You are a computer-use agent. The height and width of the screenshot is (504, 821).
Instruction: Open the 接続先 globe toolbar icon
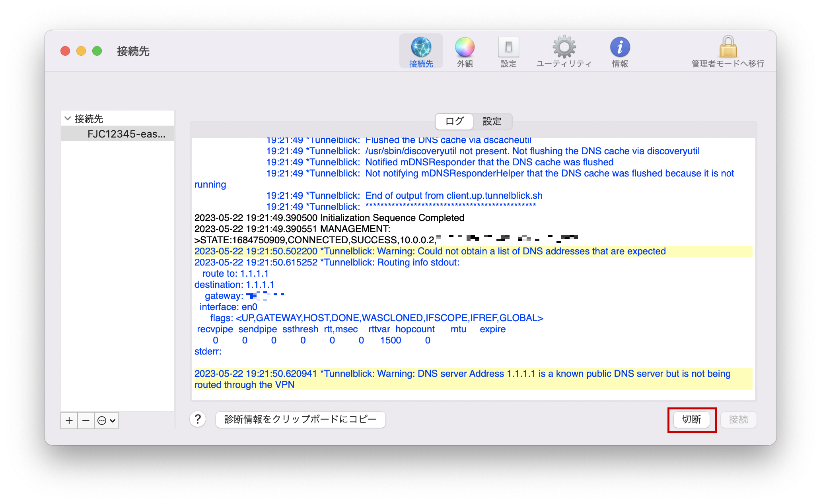[421, 51]
